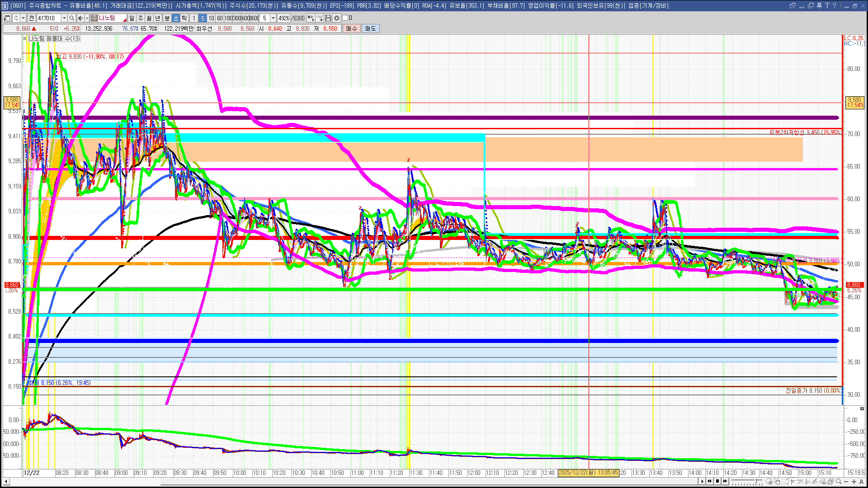The width and height of the screenshot is (868, 488).
Task: Click the zoom-in plus icon at bottom right
Action: (x=854, y=482)
